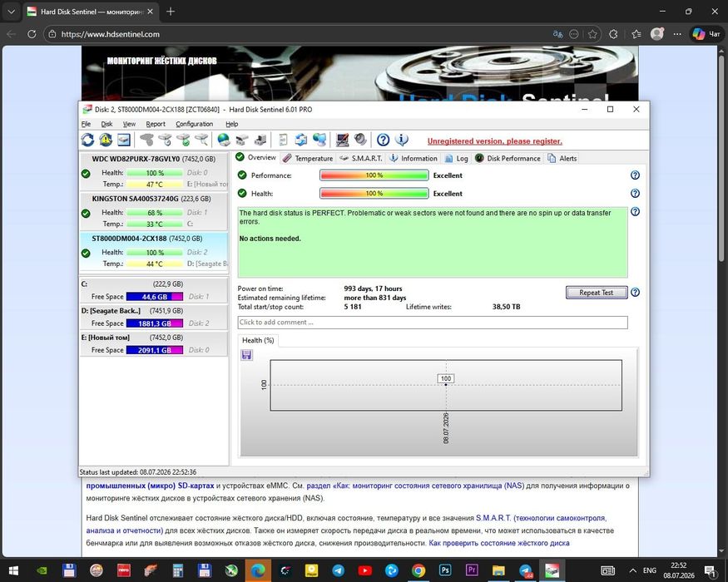Switch to the S.M.A.R.T. tab
This screenshot has width=728, height=582.
pos(361,158)
